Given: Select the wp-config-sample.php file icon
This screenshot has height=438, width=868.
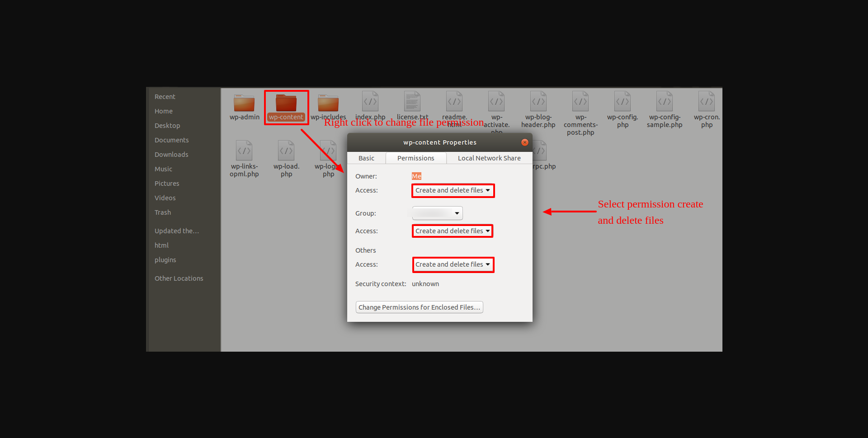Looking at the screenshot, I should (665, 101).
